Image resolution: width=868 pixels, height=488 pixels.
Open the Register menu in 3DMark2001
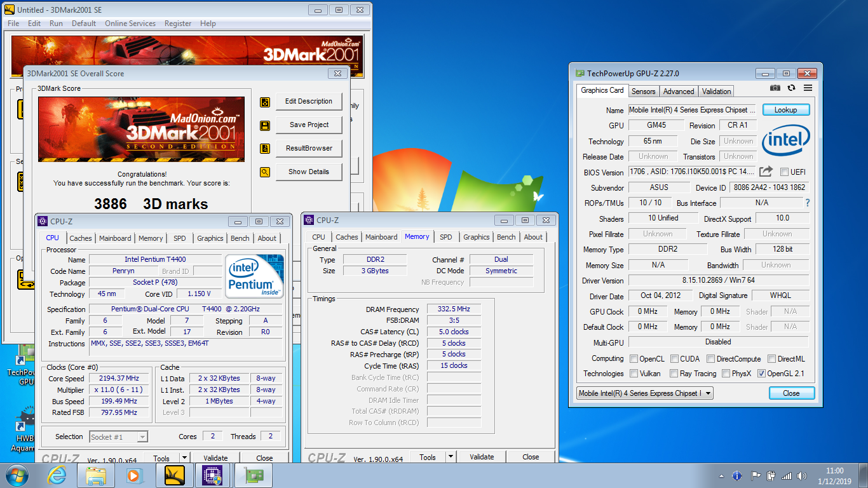(x=178, y=24)
